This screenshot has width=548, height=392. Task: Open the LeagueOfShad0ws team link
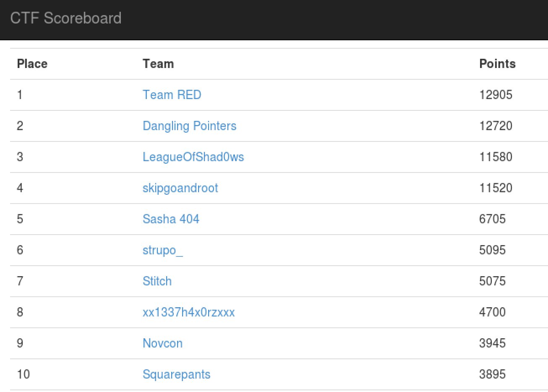point(193,157)
